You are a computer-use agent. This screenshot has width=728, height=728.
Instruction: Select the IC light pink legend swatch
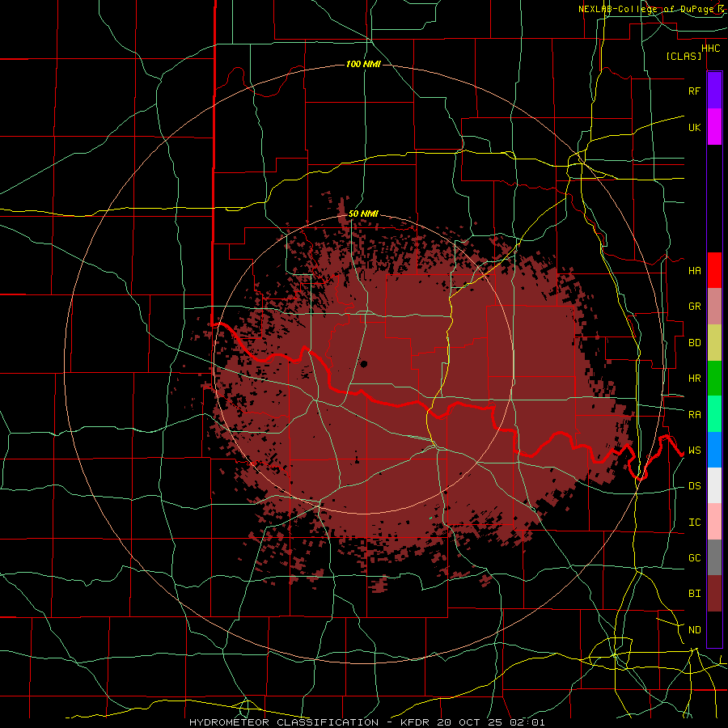714,522
